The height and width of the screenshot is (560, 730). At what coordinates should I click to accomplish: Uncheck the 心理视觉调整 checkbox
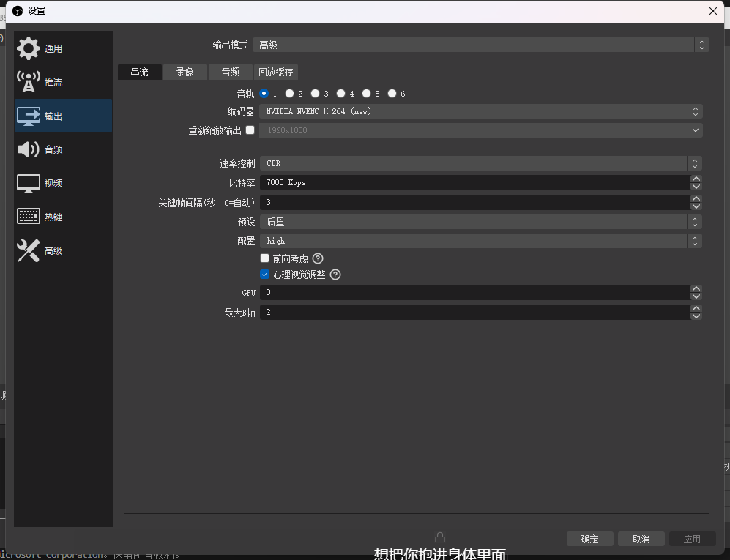pos(265,275)
